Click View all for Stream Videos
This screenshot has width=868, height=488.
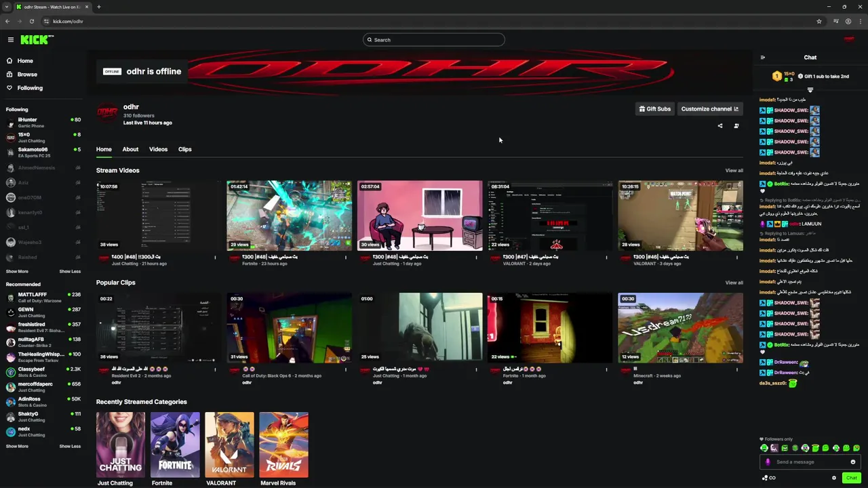point(734,171)
